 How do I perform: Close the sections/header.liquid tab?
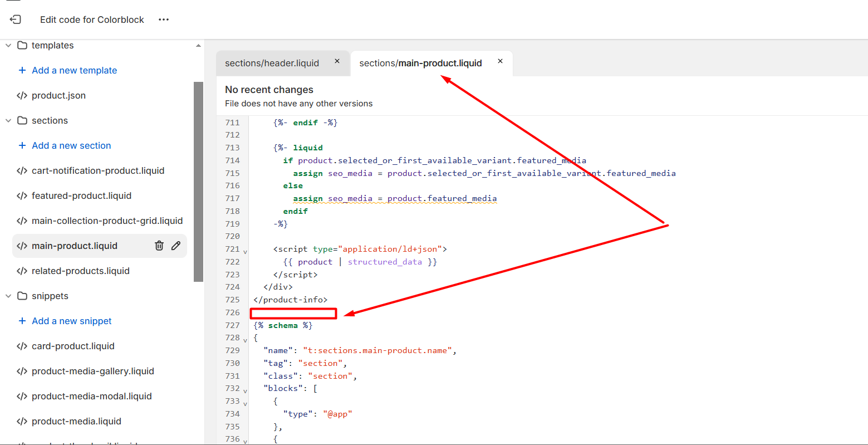337,61
